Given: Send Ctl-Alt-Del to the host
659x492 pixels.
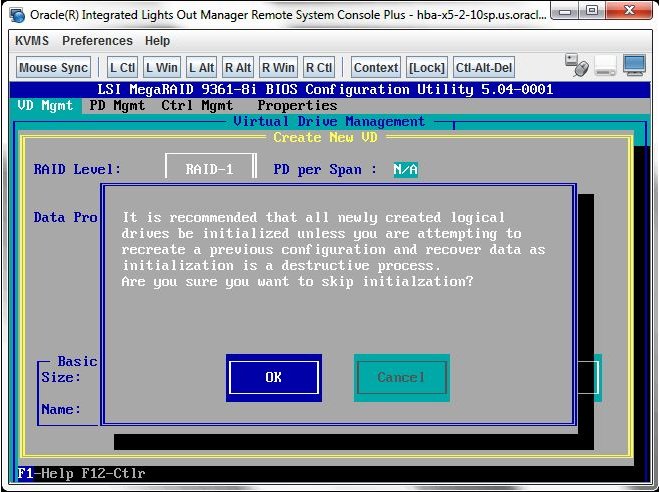Looking at the screenshot, I should pyautogui.click(x=484, y=68).
